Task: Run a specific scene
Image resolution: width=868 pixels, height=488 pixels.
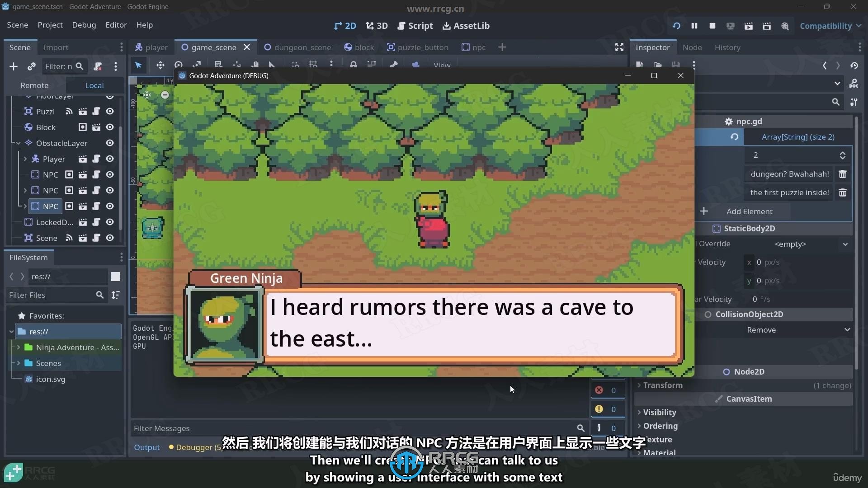Action: 767,26
